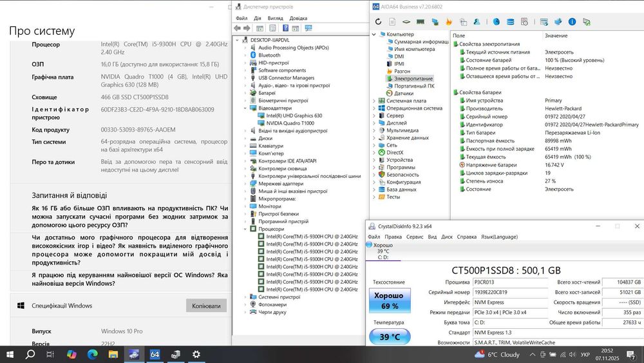Collapse Компьютер node in AIDA64 tree
Image resolution: width=644 pixels, height=363 pixels.
(374, 35)
